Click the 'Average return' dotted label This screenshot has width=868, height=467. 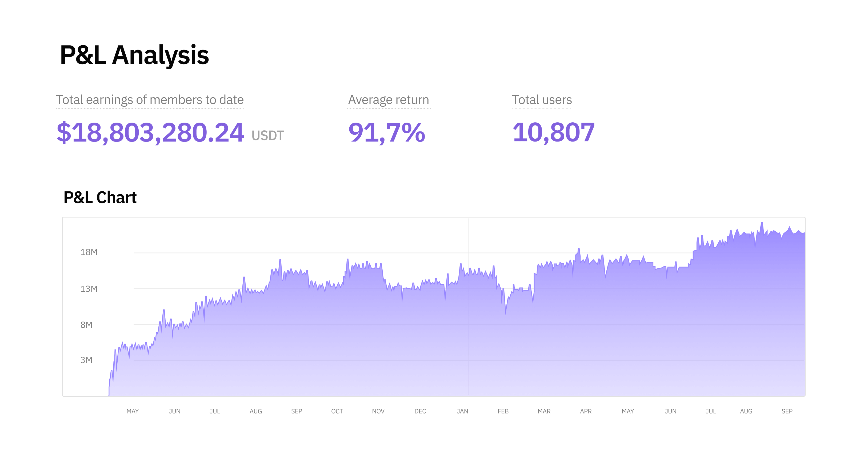388,100
